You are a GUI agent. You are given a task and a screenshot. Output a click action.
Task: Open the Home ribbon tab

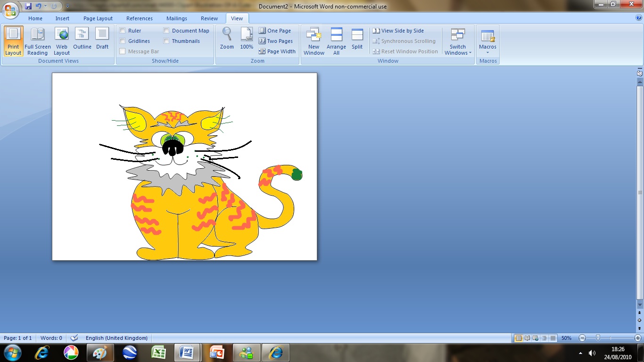(35, 18)
